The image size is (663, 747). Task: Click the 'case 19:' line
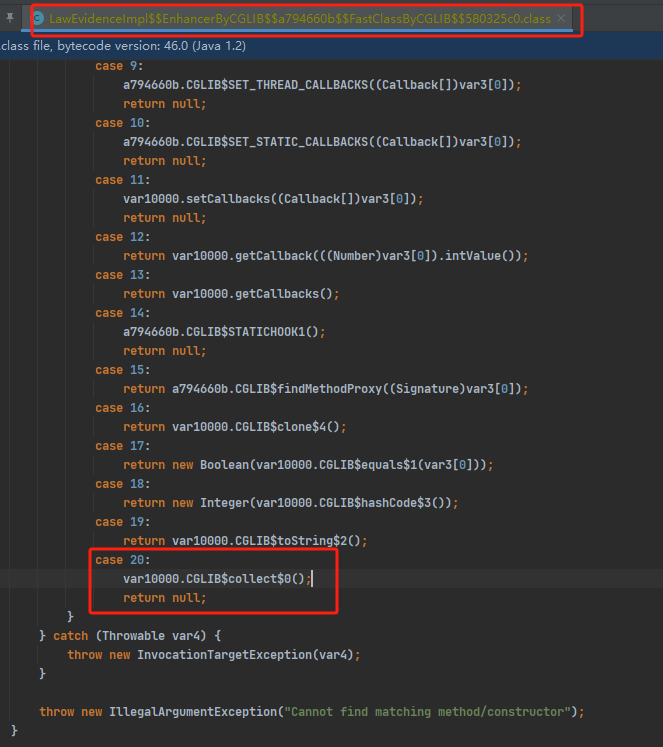click(x=123, y=522)
